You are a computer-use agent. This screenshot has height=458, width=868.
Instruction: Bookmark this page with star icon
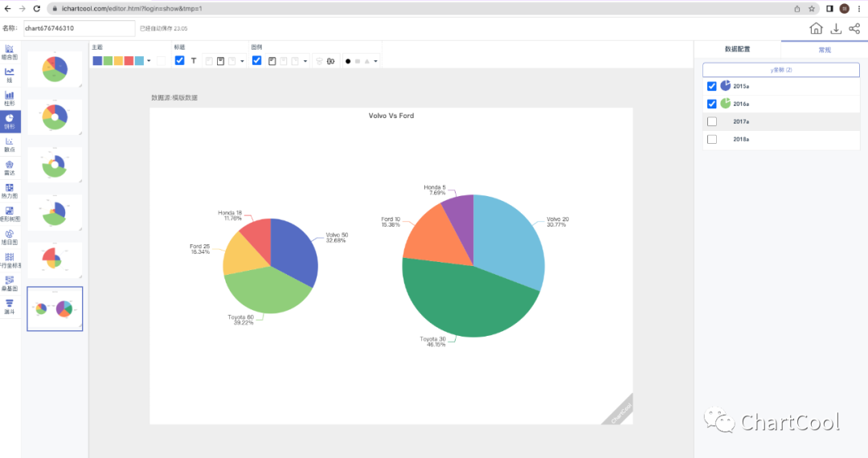tap(812, 8)
